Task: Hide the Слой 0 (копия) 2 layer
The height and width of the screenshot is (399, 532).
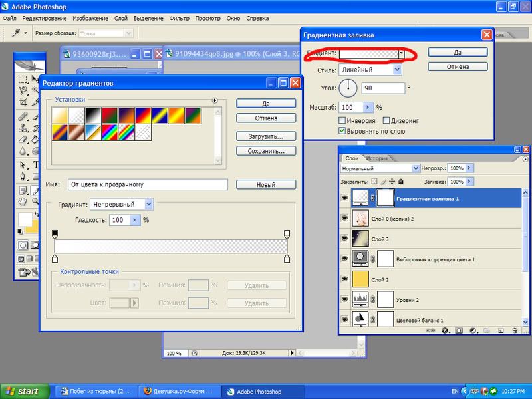Action: (x=344, y=218)
